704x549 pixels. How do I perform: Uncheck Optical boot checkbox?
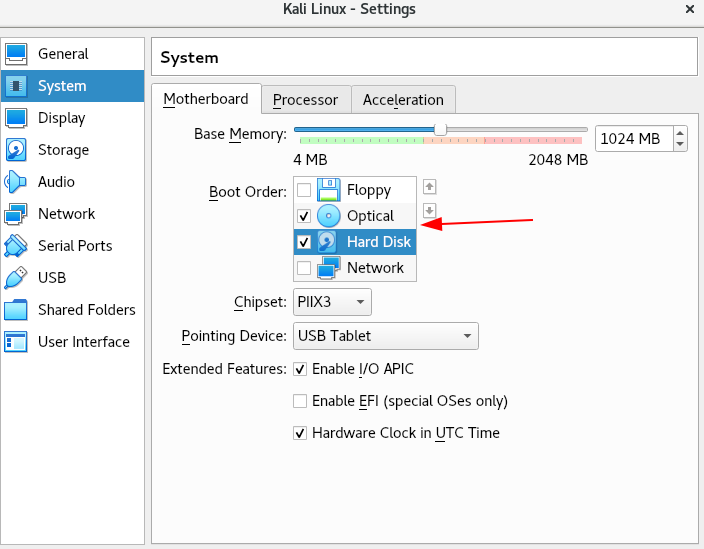[304, 216]
